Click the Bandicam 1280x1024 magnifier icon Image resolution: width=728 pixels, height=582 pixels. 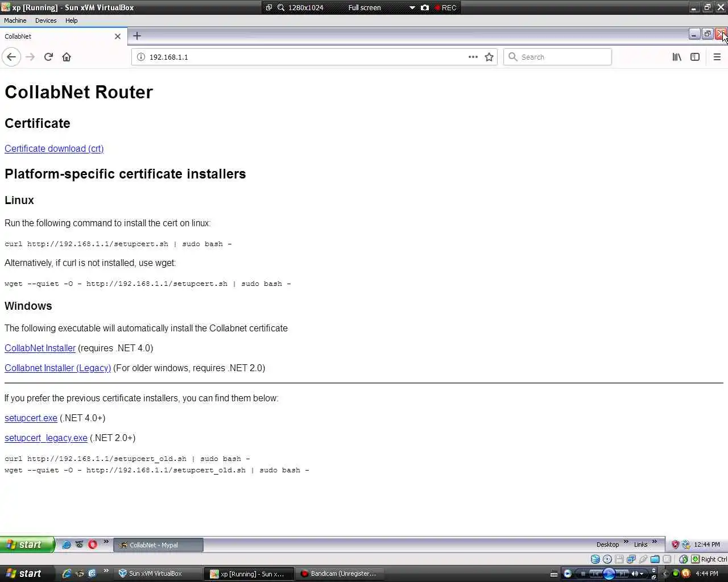click(281, 7)
